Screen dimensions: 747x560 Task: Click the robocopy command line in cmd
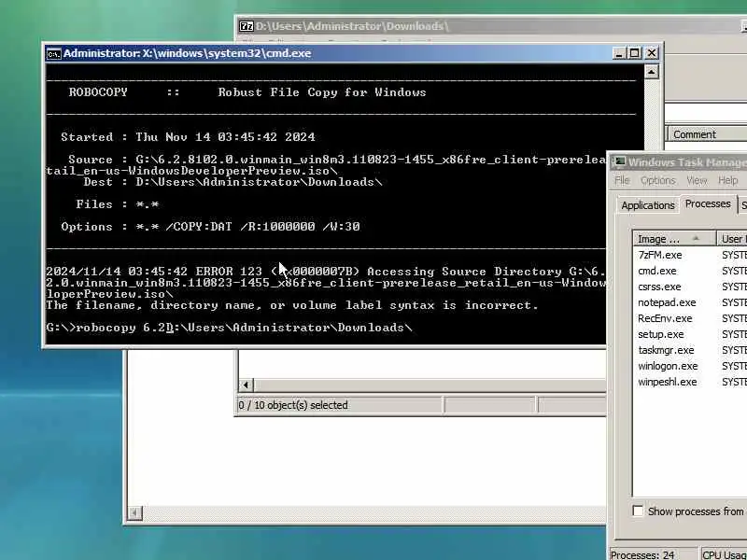click(x=230, y=328)
